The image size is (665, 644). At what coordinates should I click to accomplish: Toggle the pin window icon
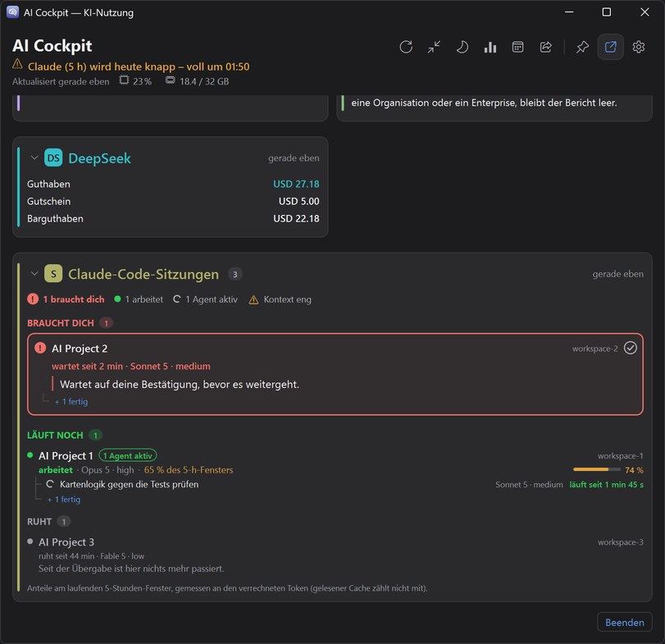click(582, 47)
